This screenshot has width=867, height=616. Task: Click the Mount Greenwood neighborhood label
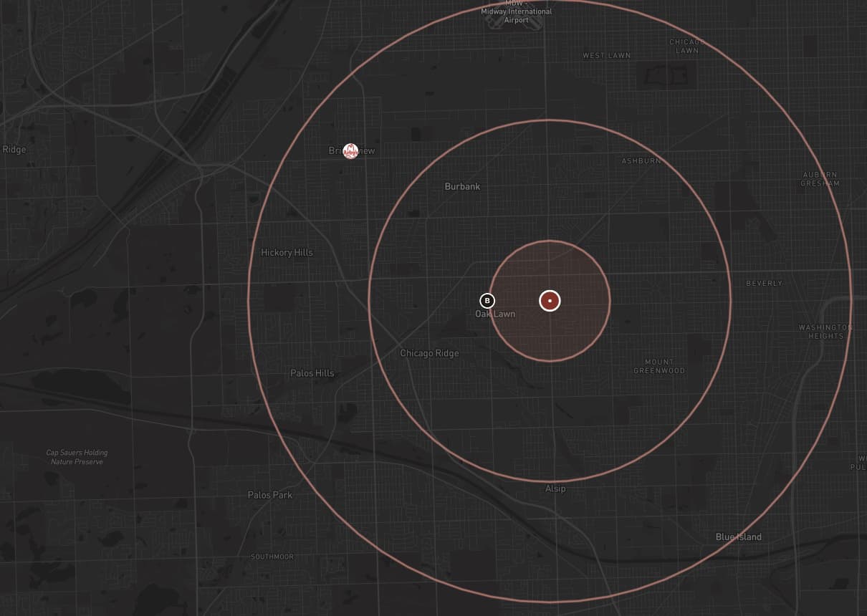[x=659, y=367]
